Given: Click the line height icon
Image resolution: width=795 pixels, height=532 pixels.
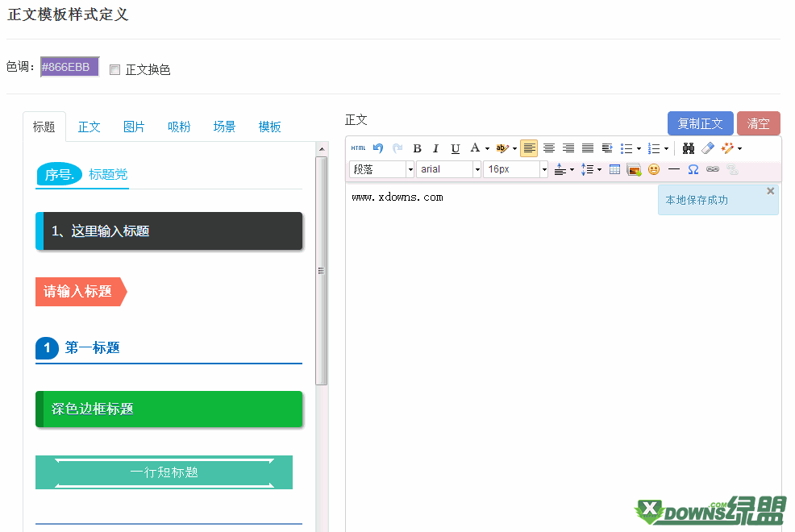Looking at the screenshot, I should click(x=587, y=169).
